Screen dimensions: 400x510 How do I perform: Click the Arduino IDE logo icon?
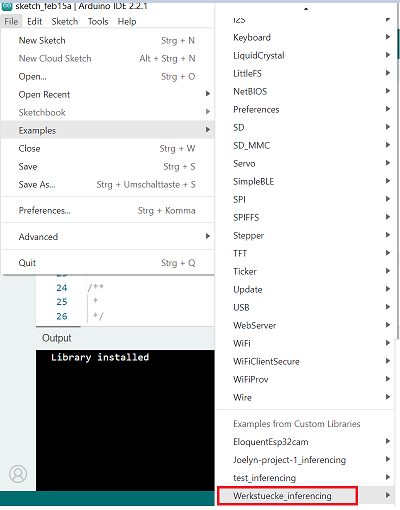pos(7,6)
